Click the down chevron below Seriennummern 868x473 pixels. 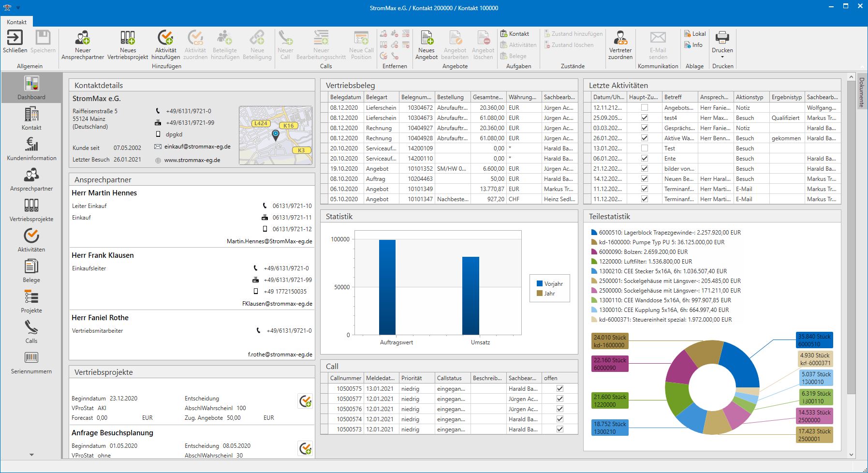(31, 455)
